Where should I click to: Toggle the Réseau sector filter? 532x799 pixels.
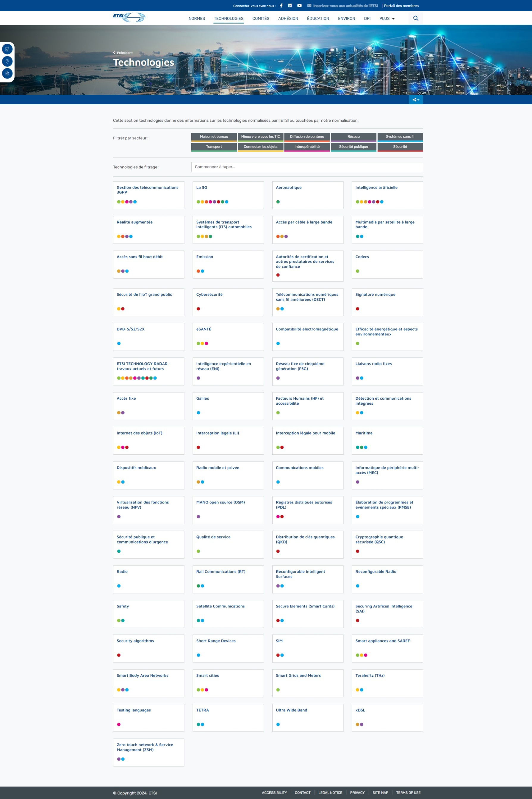pyautogui.click(x=353, y=137)
